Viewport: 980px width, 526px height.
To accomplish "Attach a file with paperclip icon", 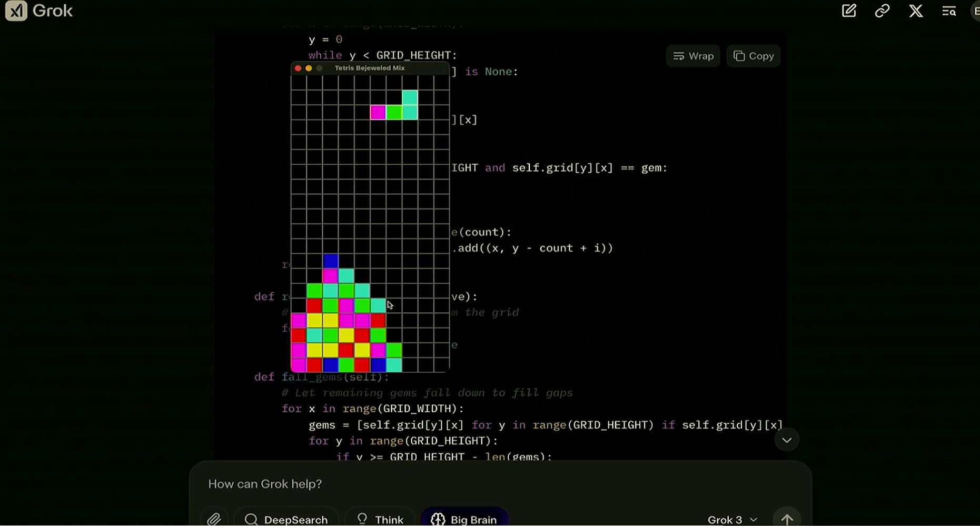I will coord(214,519).
